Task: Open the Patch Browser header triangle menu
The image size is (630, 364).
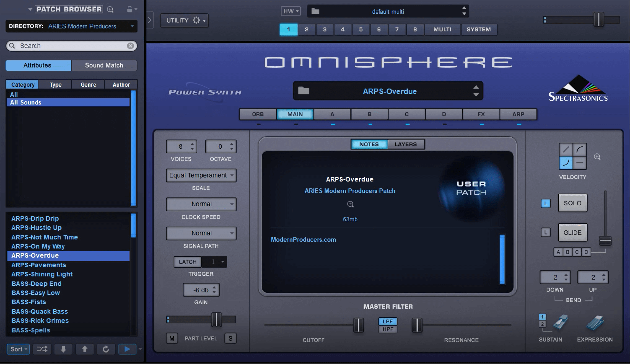Action: (30, 9)
